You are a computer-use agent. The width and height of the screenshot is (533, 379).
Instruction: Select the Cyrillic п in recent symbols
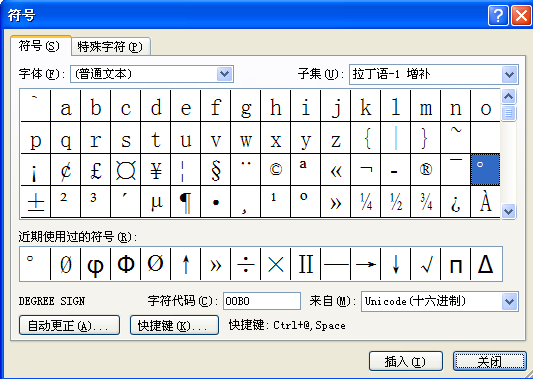pos(455,264)
